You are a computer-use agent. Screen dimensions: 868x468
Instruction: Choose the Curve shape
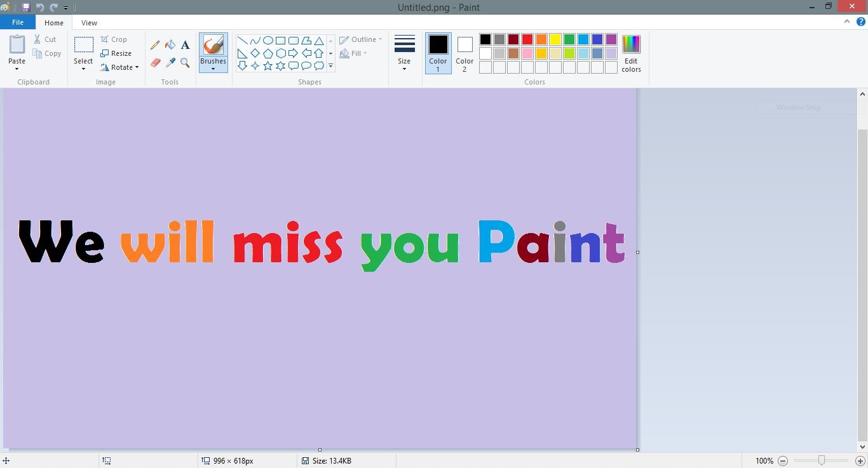point(255,41)
